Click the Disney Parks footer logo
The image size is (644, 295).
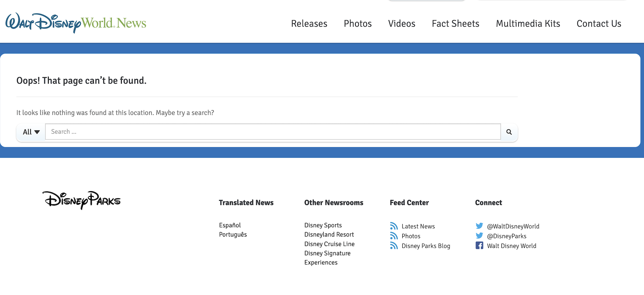point(81,200)
